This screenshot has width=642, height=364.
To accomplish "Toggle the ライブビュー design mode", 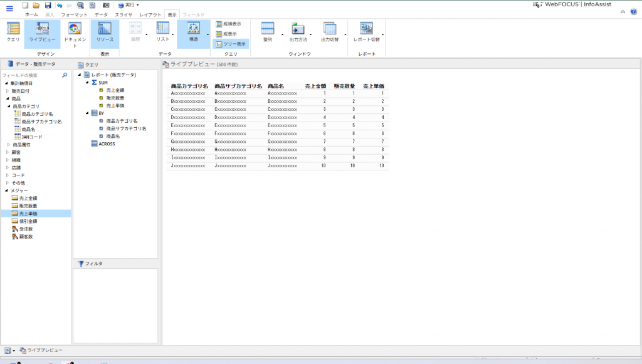I will [x=43, y=33].
